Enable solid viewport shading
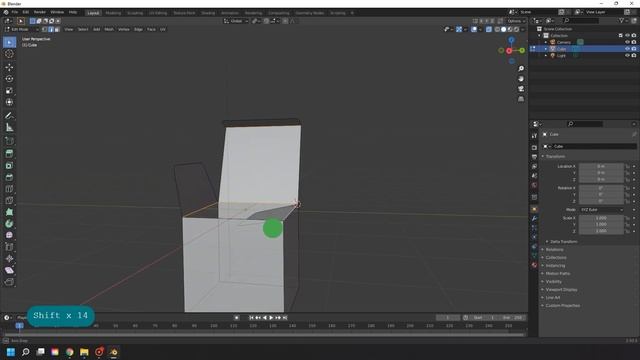This screenshot has width=640, height=360. (x=503, y=29)
